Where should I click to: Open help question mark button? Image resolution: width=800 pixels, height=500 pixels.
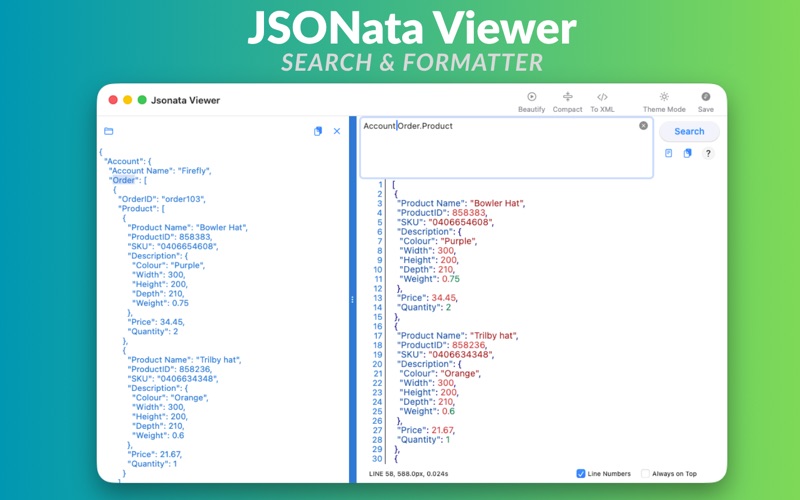[x=708, y=153]
